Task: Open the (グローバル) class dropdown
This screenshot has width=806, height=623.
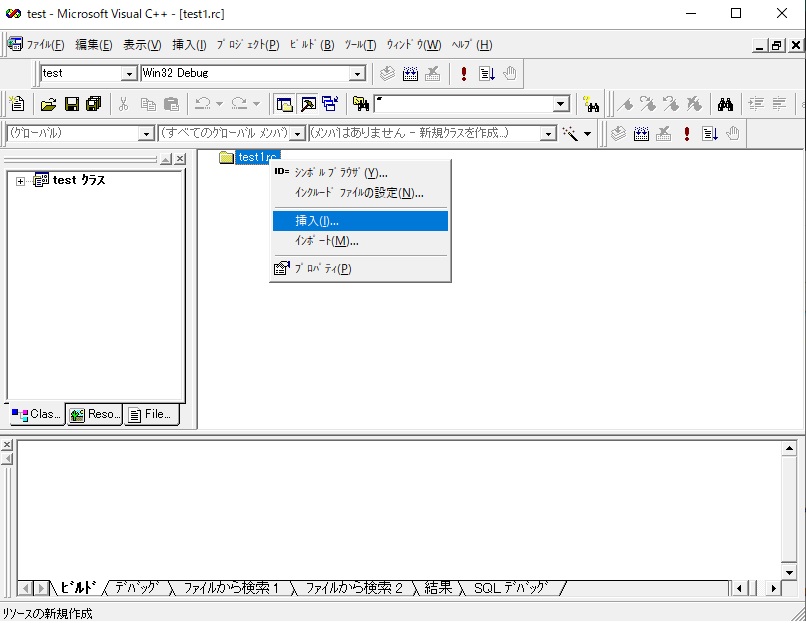Action: click(146, 134)
